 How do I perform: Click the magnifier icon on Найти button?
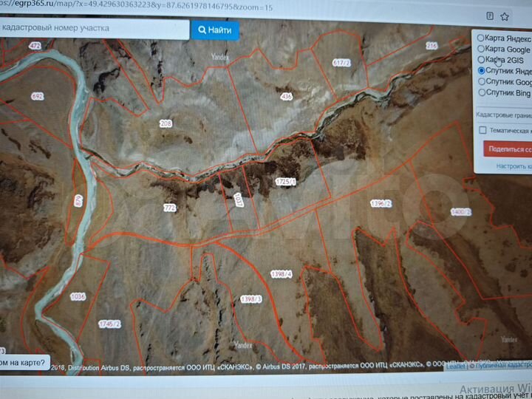coord(201,30)
